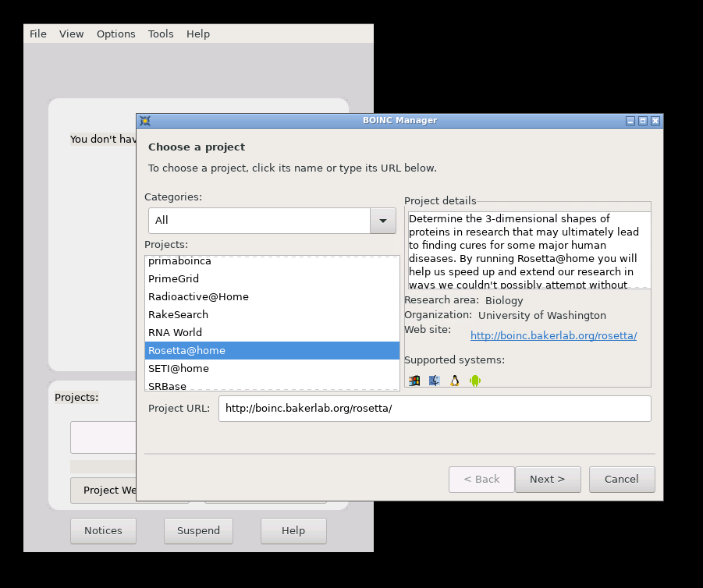The height and width of the screenshot is (588, 703).
Task: Click into the Project URL field
Action: coord(435,409)
